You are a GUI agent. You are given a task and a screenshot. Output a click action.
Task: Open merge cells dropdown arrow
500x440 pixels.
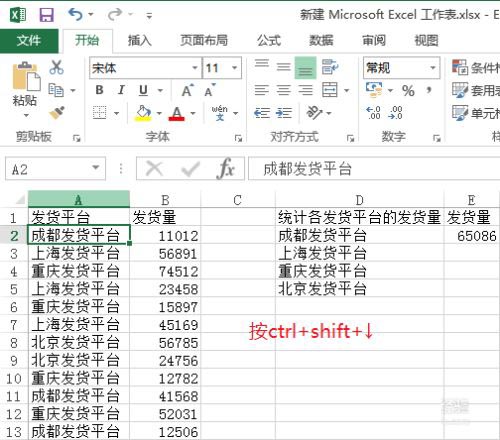(x=346, y=90)
